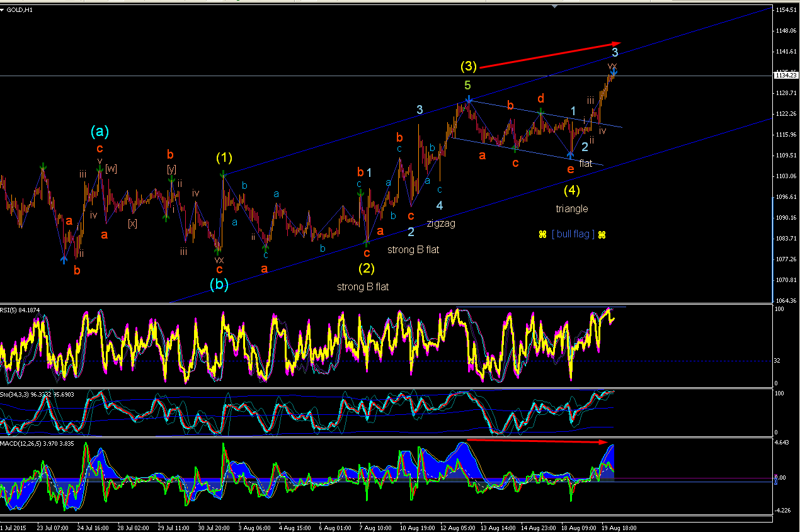Select the yellow (3) wave label
Image resolution: width=800 pixels, height=532 pixels.
coord(469,65)
